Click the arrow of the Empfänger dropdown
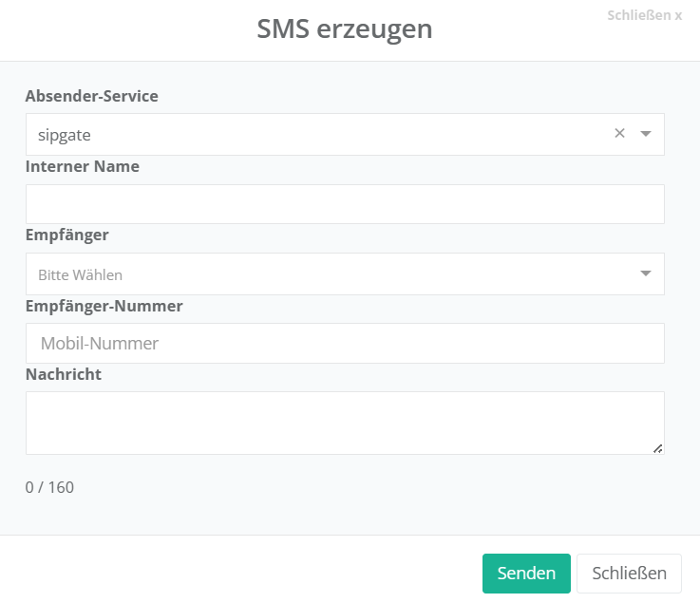 (646, 273)
